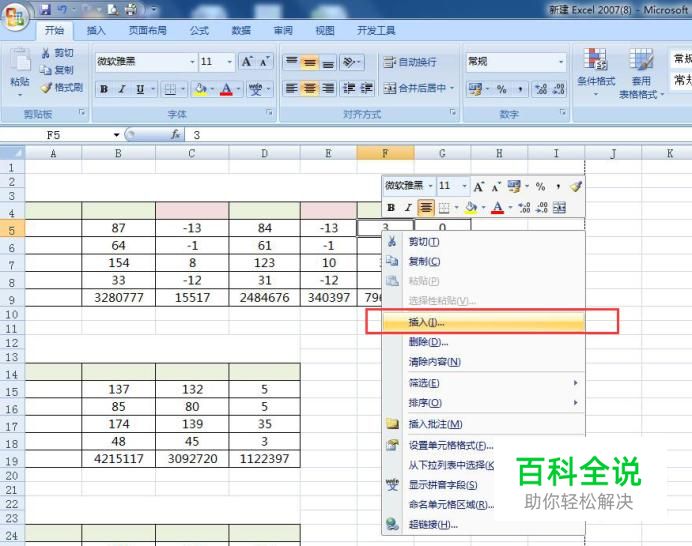Expand 排序(O) submenu arrow
The height and width of the screenshot is (546, 692).
pyautogui.click(x=575, y=403)
